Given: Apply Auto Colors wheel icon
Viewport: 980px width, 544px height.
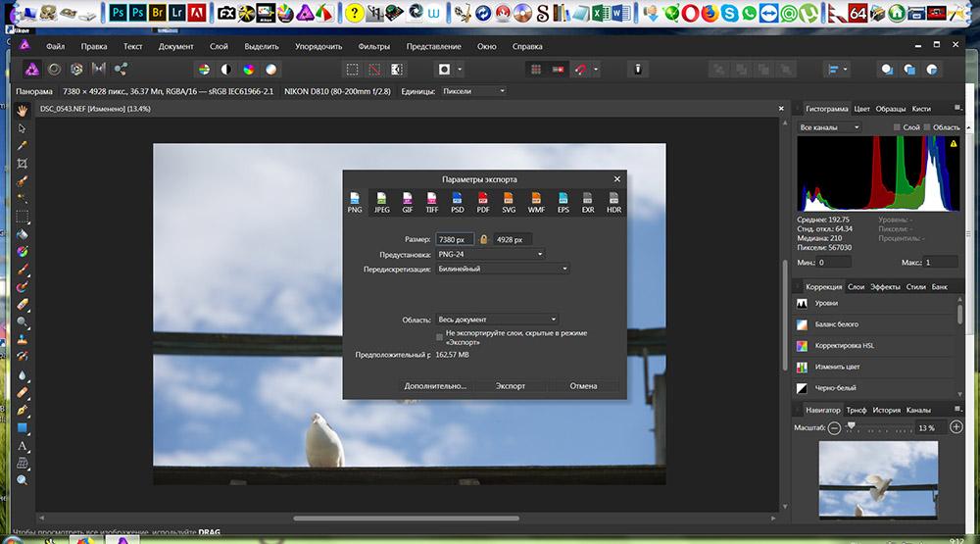Looking at the screenshot, I should click(249, 70).
